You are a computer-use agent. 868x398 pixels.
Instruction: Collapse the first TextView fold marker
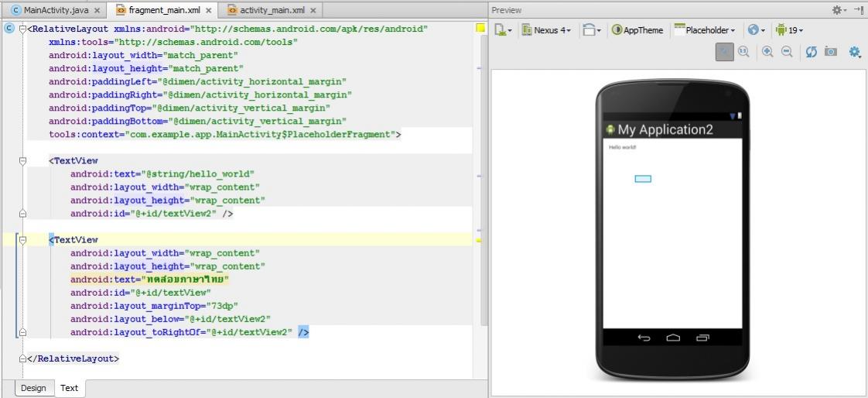(x=22, y=161)
